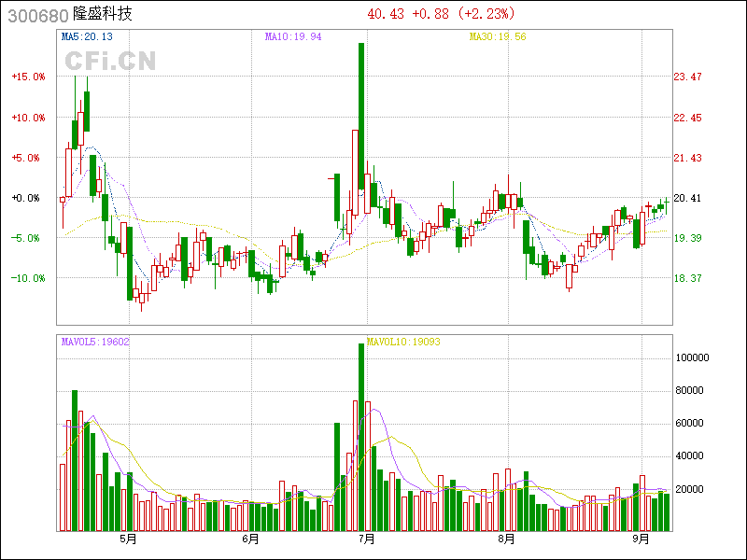Jump to the 7月 date marker
The image size is (747, 560).
367,539
